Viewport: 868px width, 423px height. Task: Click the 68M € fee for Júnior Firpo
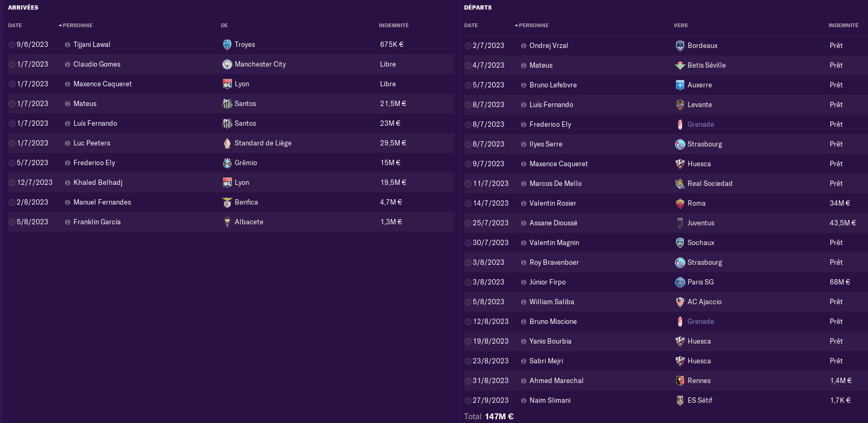[x=840, y=282]
